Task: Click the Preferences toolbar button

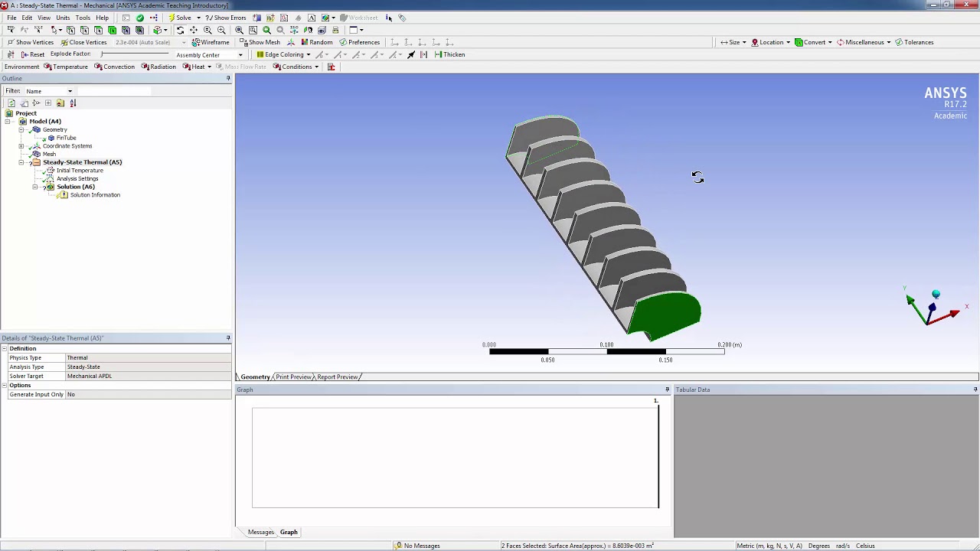Action: coord(359,42)
